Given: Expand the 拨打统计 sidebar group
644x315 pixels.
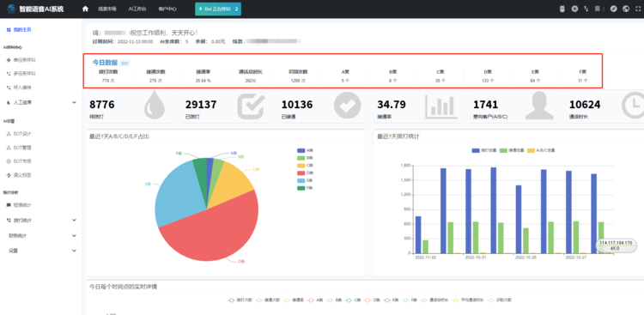Looking at the screenshot, I should coord(41,220).
